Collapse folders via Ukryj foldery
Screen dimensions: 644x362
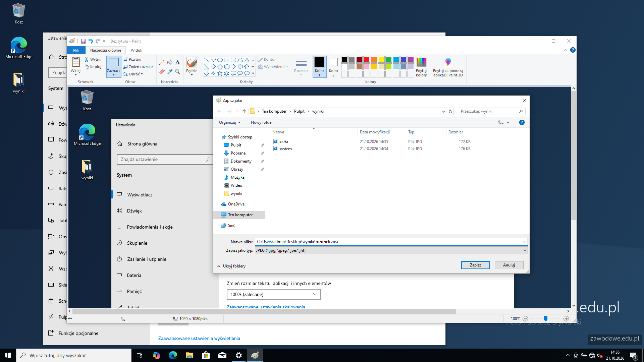(x=232, y=266)
